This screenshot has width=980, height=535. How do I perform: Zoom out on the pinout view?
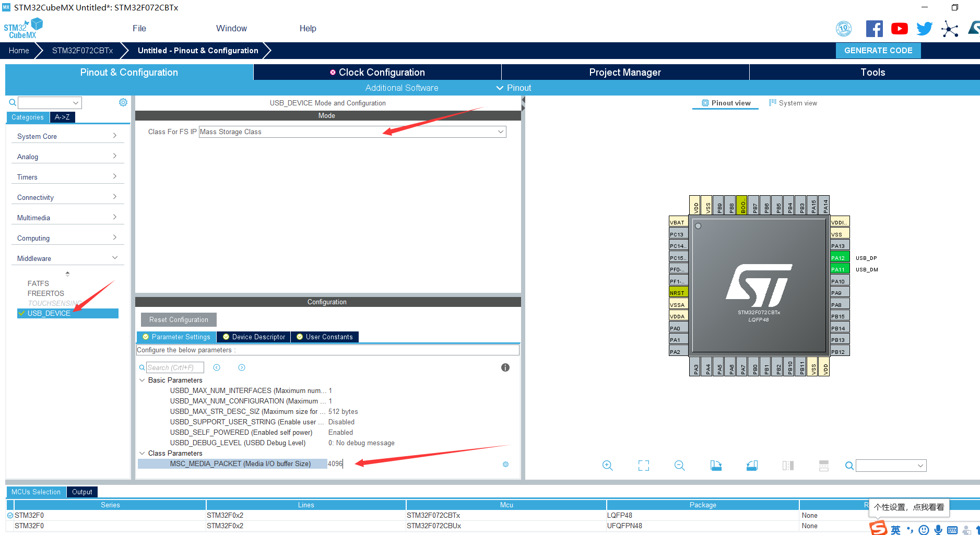[679, 465]
